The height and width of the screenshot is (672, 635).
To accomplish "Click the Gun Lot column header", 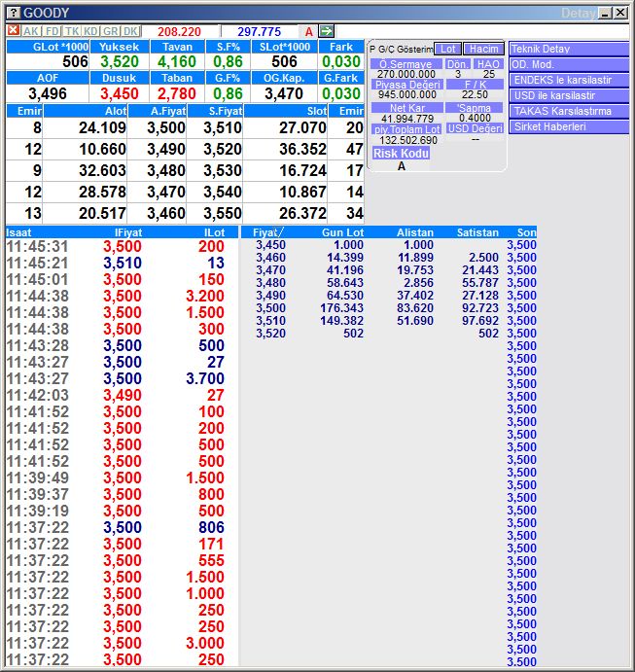I will pyautogui.click(x=342, y=232).
